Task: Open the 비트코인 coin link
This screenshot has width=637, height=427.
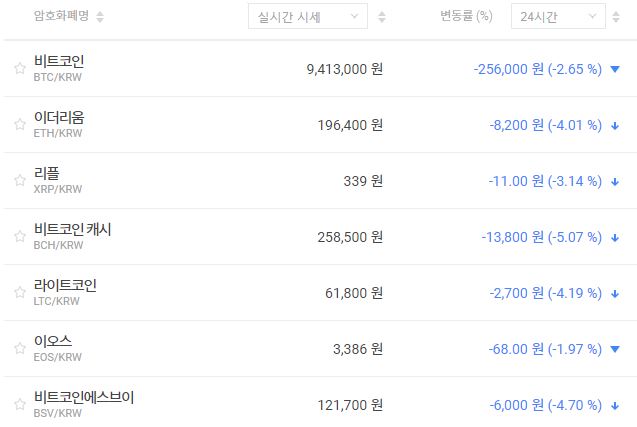Action: tap(59, 62)
